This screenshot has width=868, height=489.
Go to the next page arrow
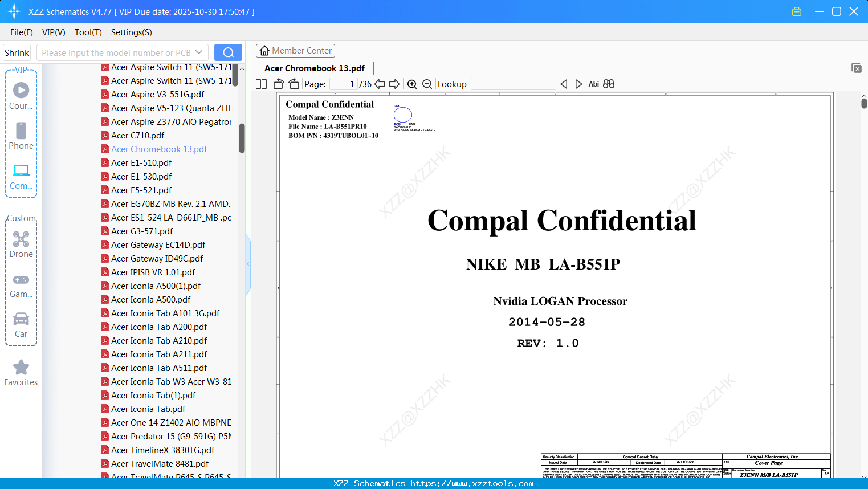(x=394, y=84)
